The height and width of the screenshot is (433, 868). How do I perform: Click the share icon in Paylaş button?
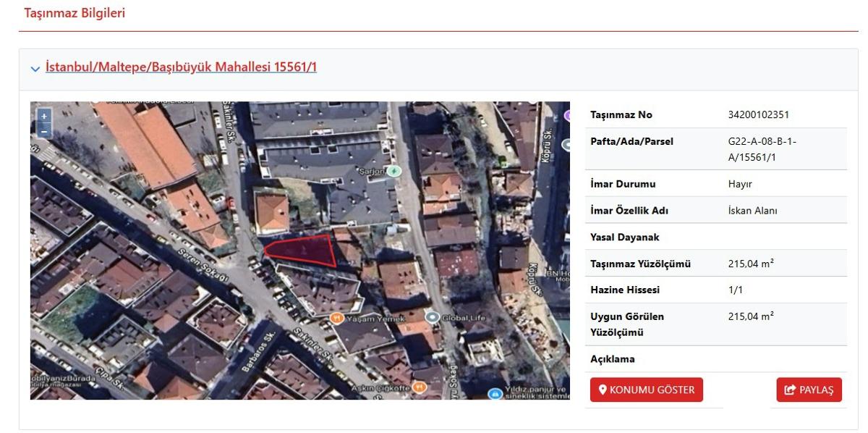pyautogui.click(x=790, y=390)
